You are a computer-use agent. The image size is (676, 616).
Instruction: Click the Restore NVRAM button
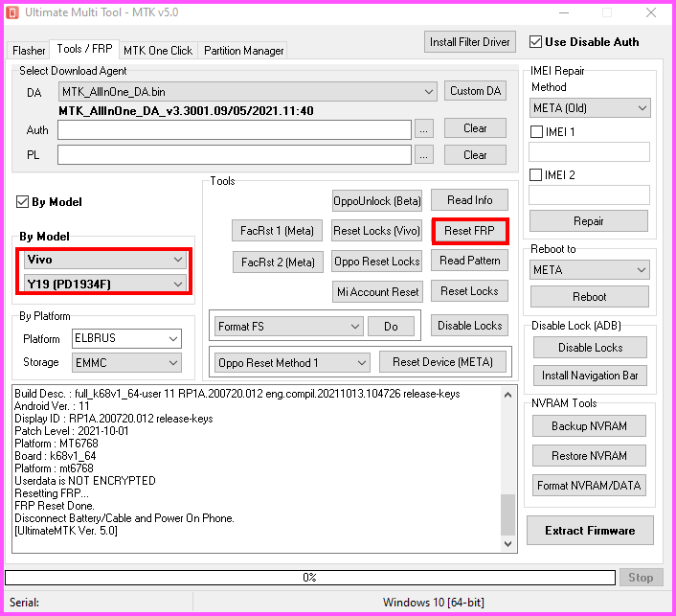pyautogui.click(x=589, y=455)
